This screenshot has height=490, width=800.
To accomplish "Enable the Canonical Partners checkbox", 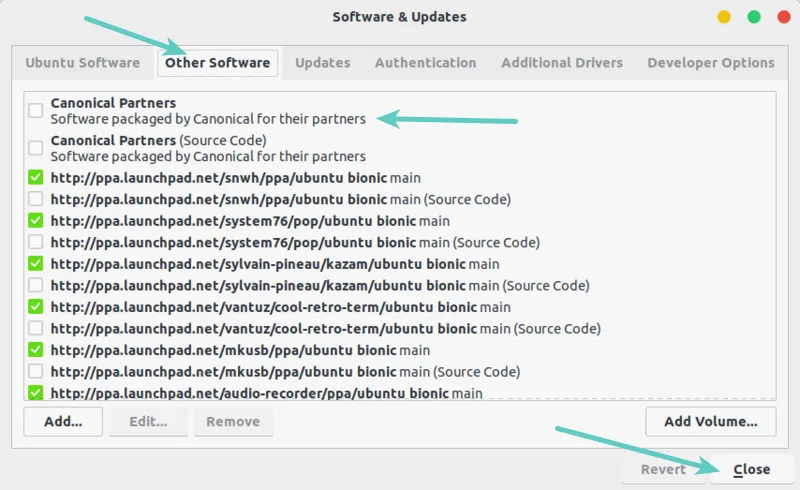I will point(35,110).
